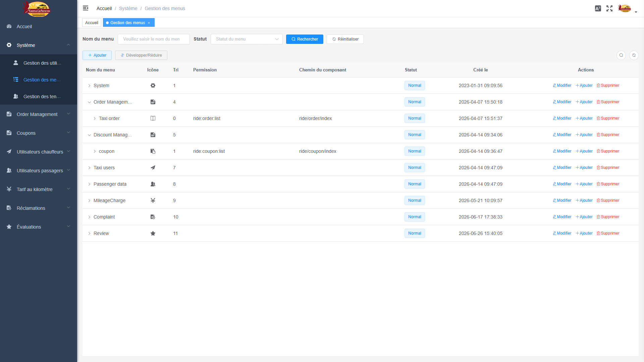Expand the MileageCharge tree row
Image resolution: width=644 pixels, height=362 pixels.
89,200
